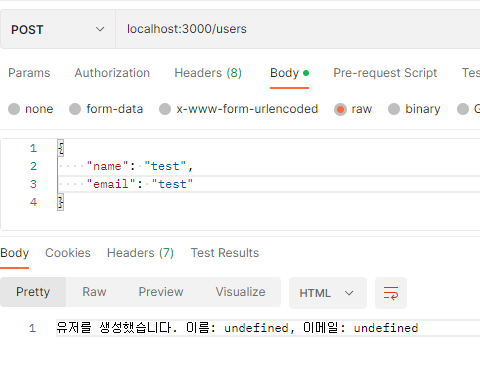Open the HTML format dropdown
480x366 pixels.
point(328,293)
